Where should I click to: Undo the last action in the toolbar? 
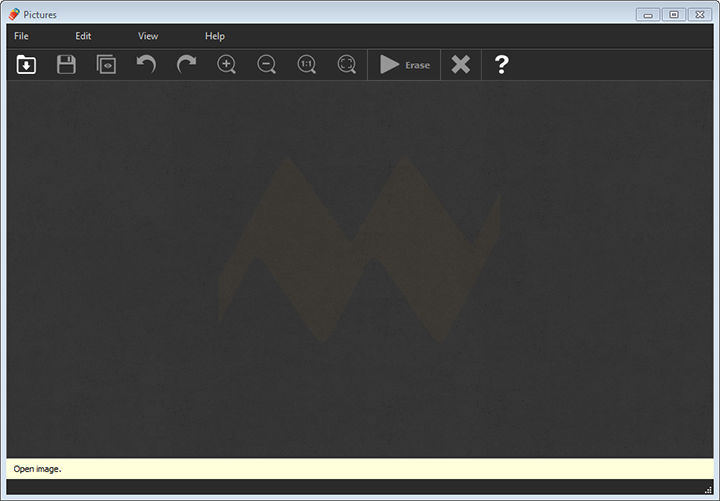(146, 64)
